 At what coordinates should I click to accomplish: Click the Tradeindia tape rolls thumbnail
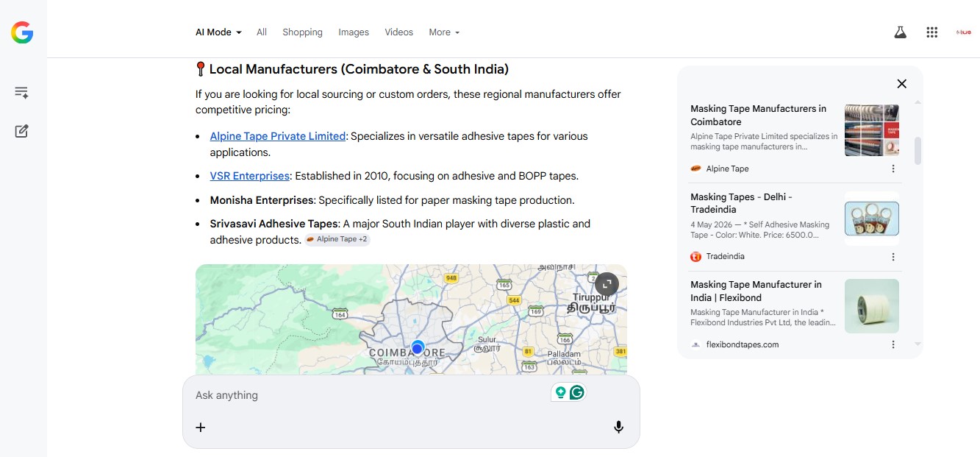pos(872,219)
